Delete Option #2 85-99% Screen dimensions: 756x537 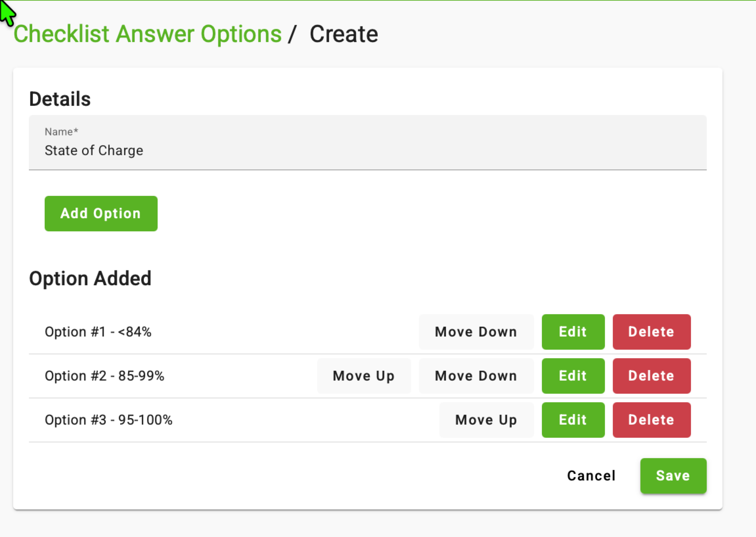[652, 376]
